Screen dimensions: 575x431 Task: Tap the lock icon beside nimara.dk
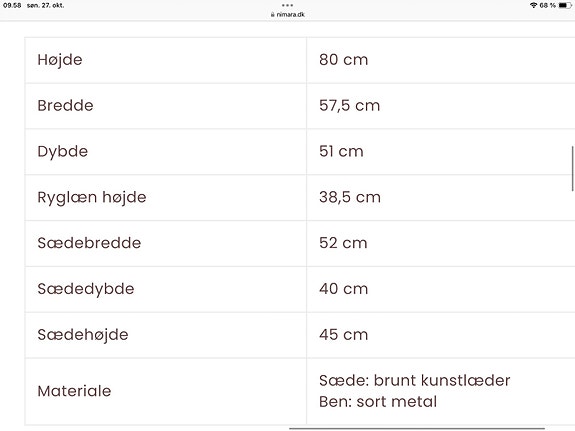(x=272, y=15)
